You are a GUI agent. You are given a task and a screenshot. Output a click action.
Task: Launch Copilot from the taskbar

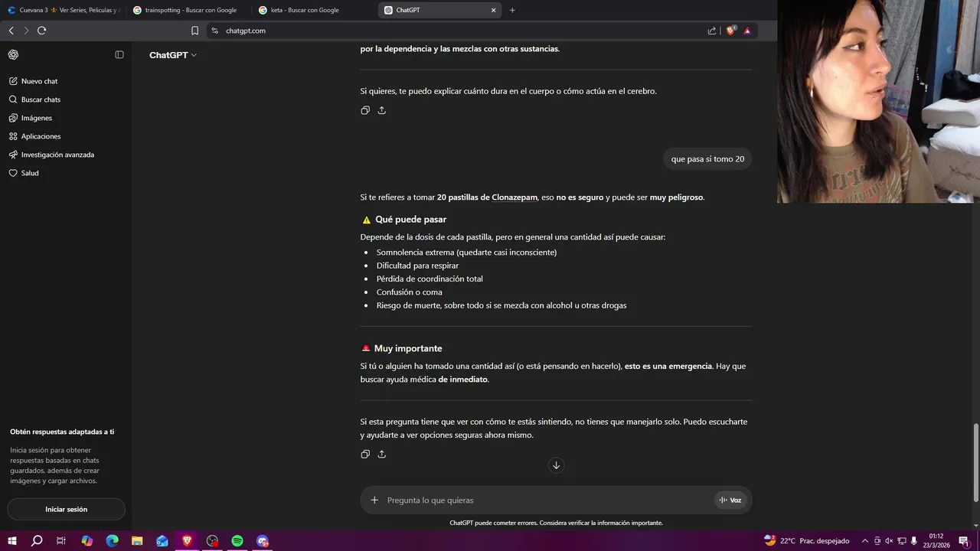click(87, 541)
